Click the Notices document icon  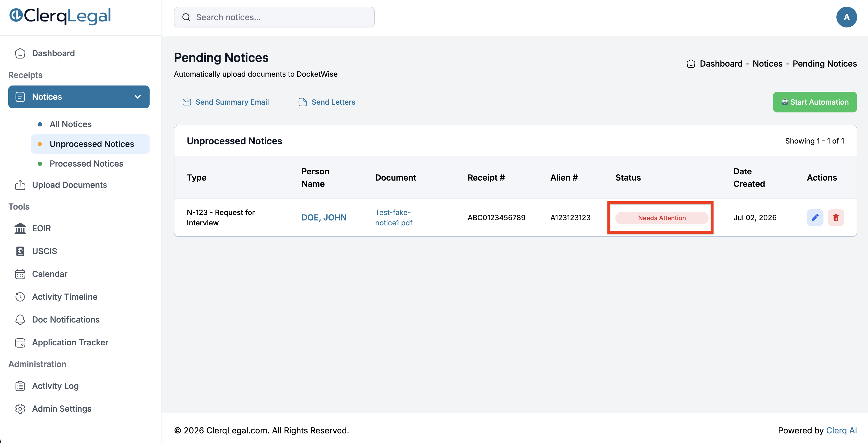(20, 97)
